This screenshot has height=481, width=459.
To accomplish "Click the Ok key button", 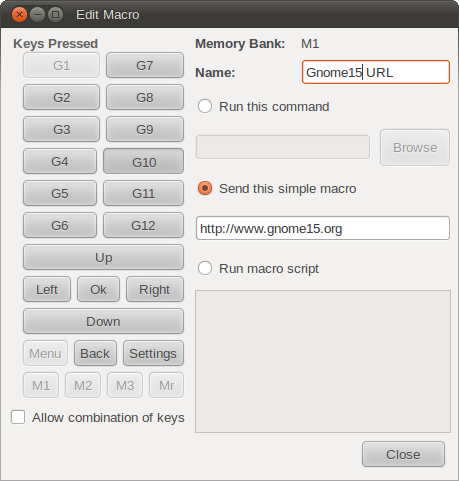I will (x=98, y=289).
